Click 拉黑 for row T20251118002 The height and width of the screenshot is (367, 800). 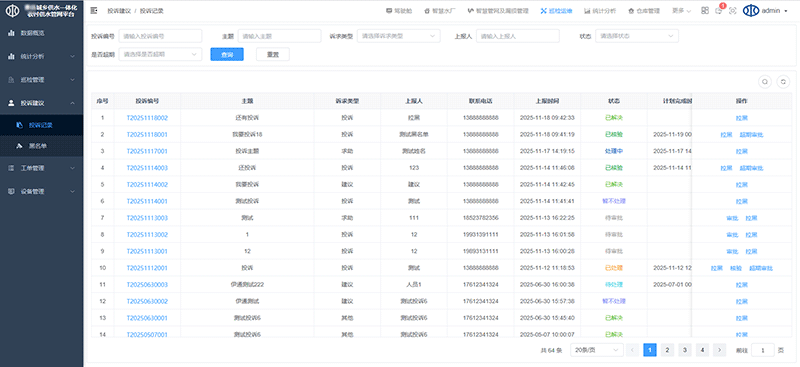coord(742,118)
